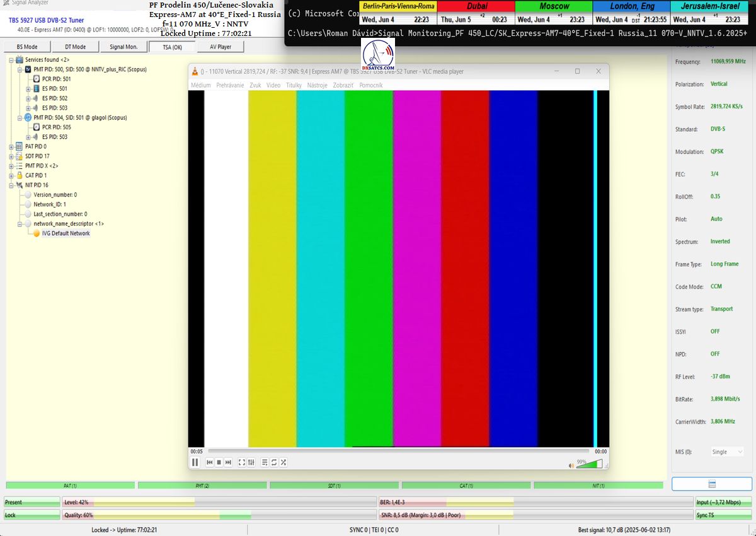
Task: Open the VLC Nástroje menu
Action: (317, 84)
